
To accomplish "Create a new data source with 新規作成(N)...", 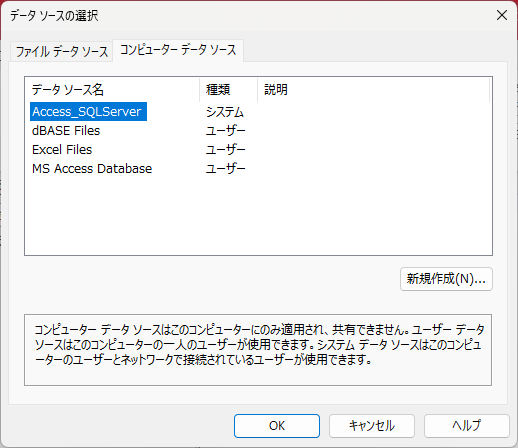I will (446, 279).
